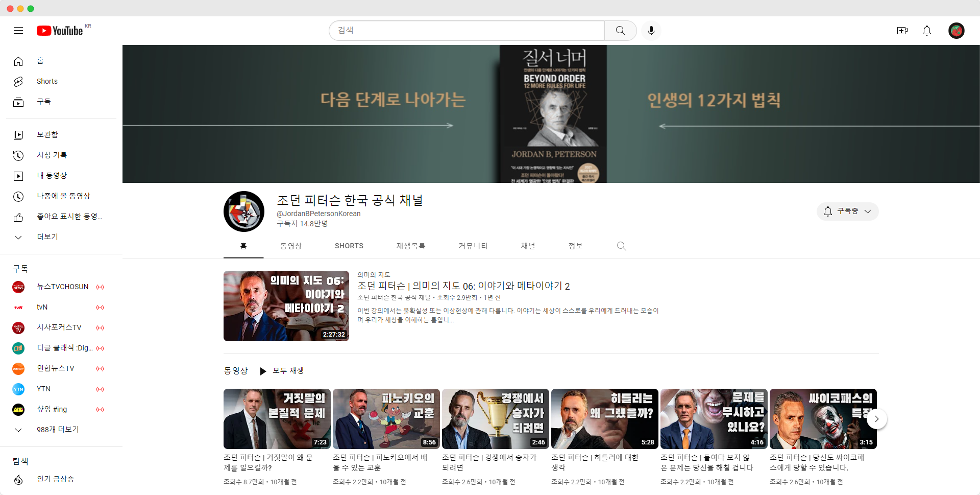This screenshot has width=980, height=495.
Task: Open 경쟁에서 승자가 되려면 thumbnail
Action: click(x=496, y=419)
